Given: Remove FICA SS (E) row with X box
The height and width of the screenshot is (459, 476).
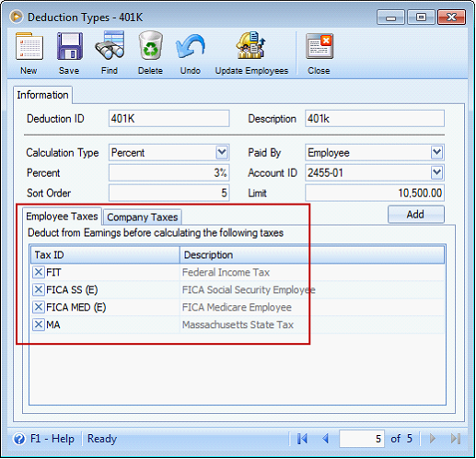Looking at the screenshot, I should (39, 289).
